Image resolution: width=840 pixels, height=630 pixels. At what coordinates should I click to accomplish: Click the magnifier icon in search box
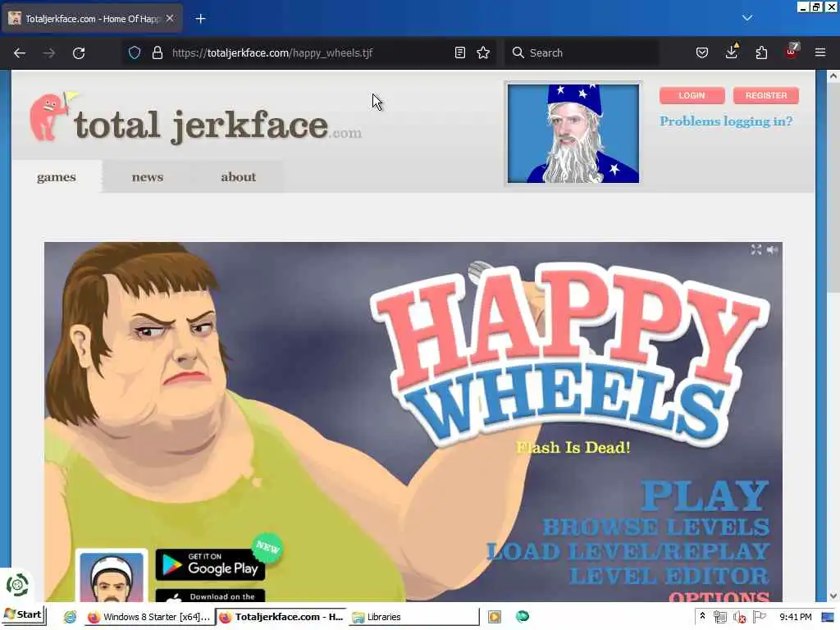[518, 52]
